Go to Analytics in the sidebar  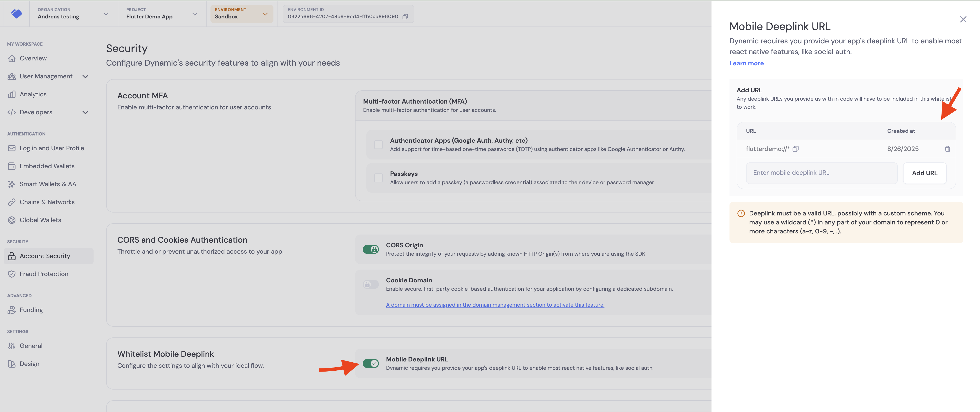click(33, 94)
